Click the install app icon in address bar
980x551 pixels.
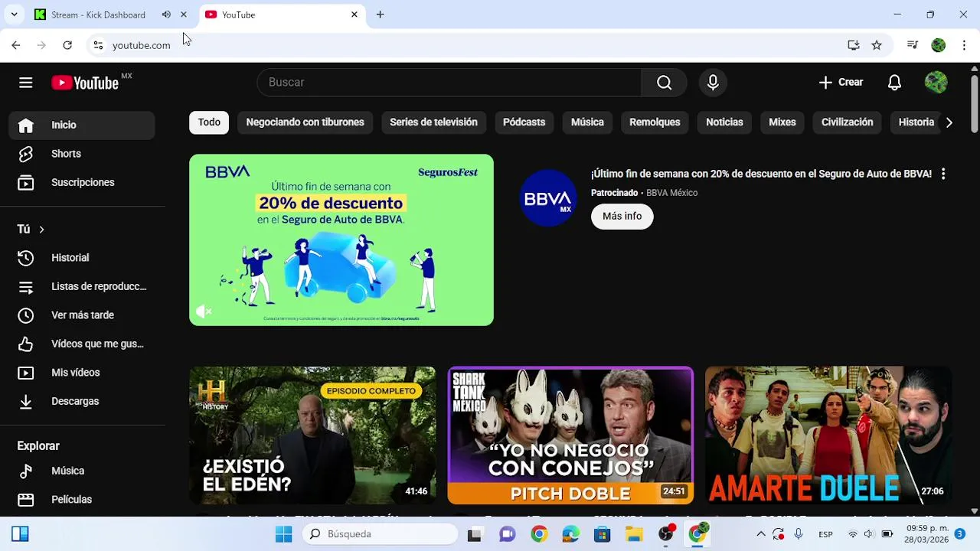coord(854,45)
